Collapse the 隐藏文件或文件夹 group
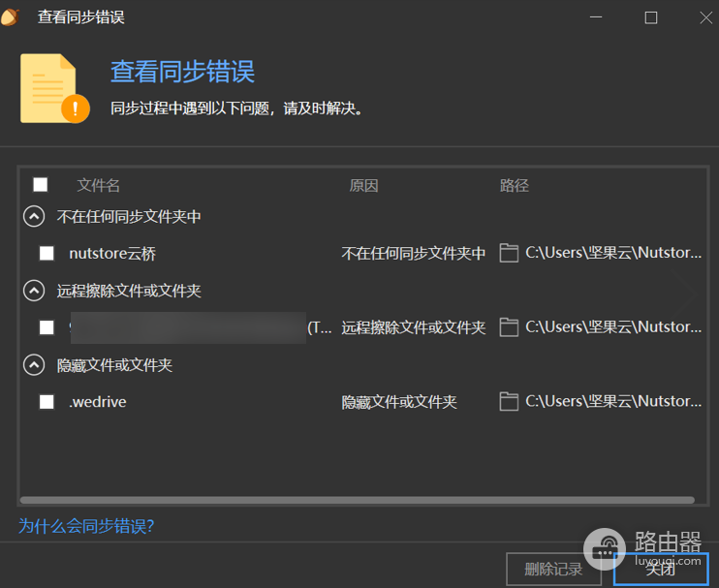This screenshot has height=588, width=719. (x=34, y=365)
